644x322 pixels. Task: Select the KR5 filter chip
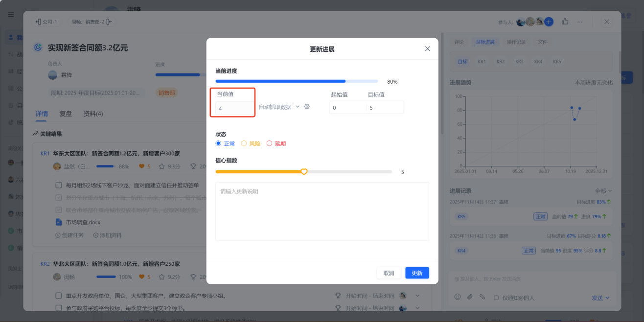(557, 62)
